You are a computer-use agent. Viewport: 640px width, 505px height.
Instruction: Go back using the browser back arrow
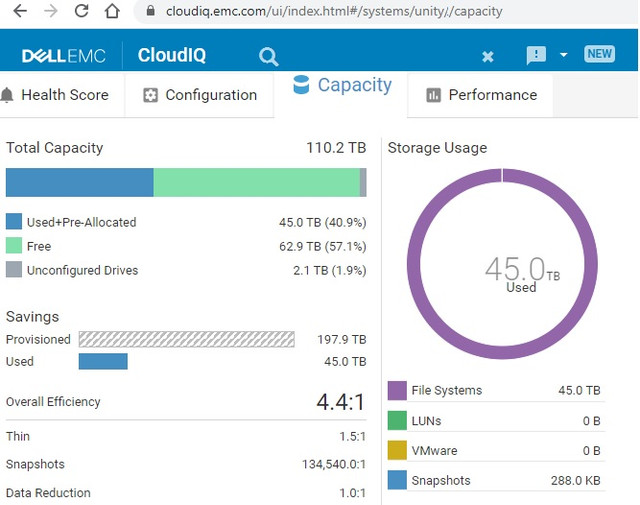pyautogui.click(x=20, y=11)
